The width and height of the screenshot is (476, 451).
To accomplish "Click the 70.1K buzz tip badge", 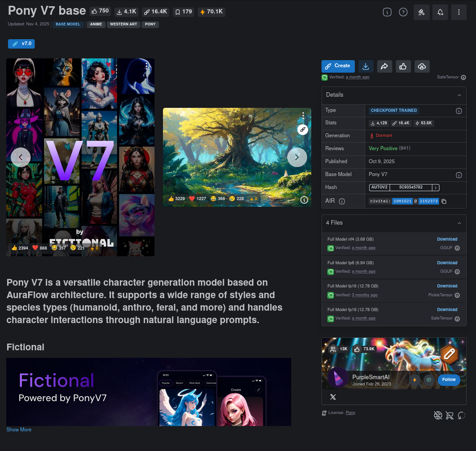I will point(212,12).
